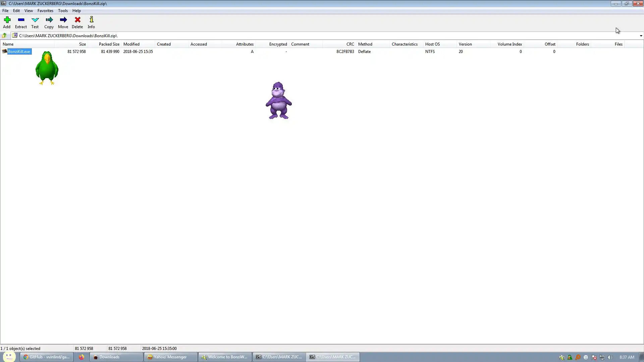Open the File menu
The height and width of the screenshot is (362, 644).
(5, 11)
